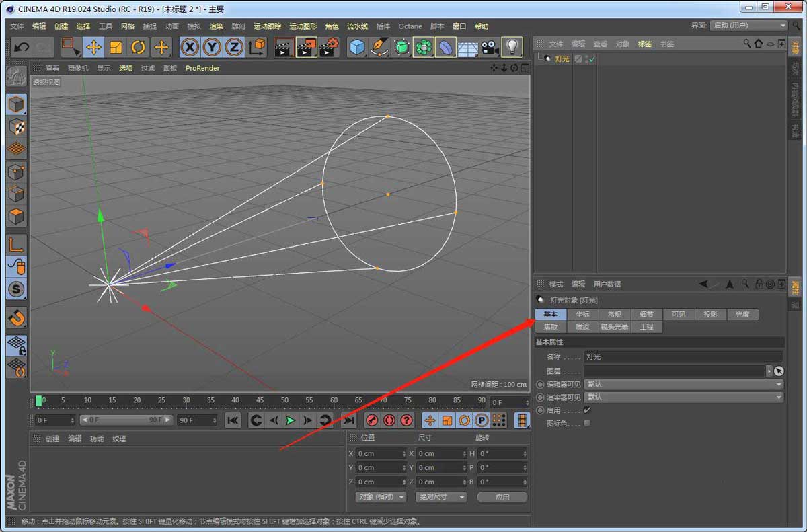Render to Picture Viewer icon

[x=307, y=47]
